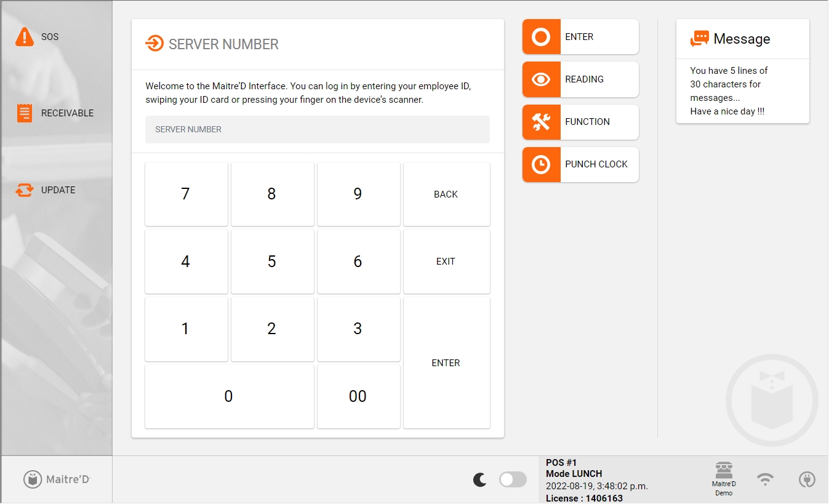Open the Function tools icon
The image size is (829, 504).
541,122
